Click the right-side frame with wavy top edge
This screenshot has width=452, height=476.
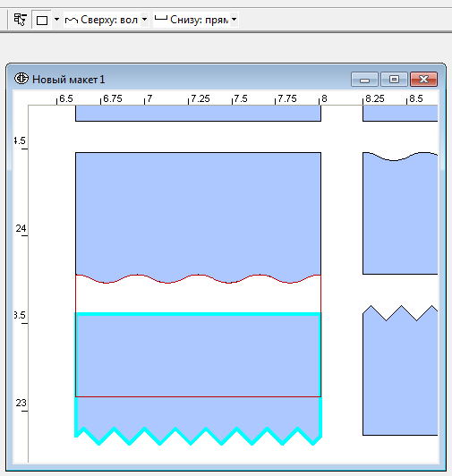pos(400,216)
